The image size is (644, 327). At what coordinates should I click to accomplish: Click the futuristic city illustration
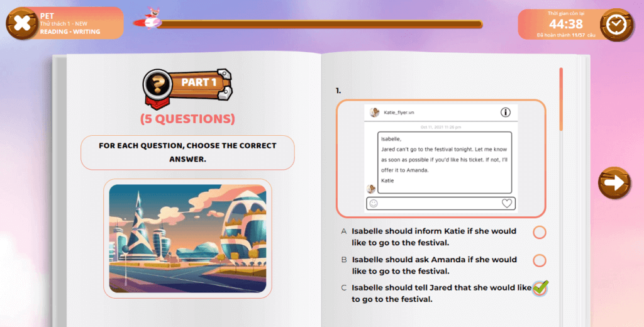(187, 238)
